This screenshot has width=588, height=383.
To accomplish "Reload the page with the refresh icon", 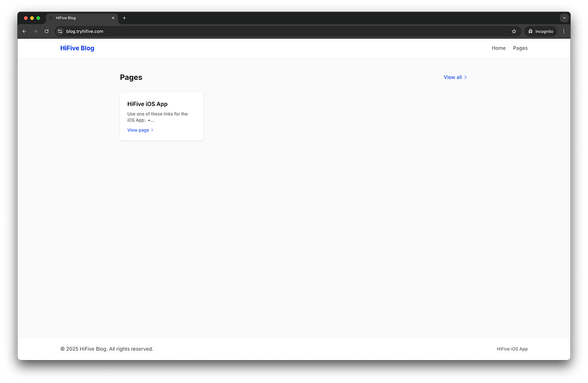I will point(46,32).
